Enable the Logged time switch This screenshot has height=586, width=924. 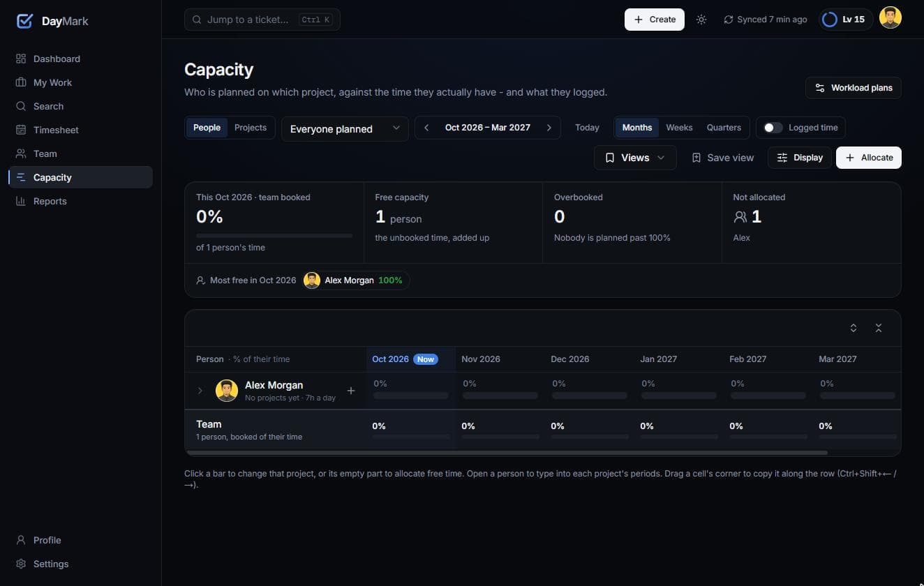click(773, 128)
